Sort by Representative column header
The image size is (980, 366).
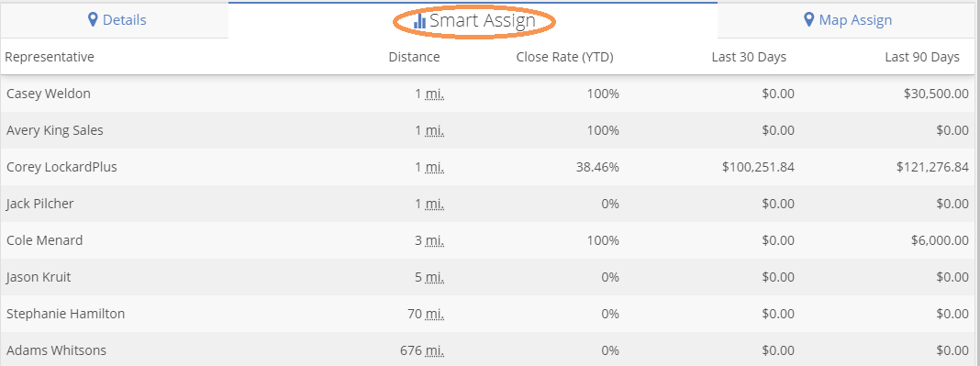[x=50, y=57]
